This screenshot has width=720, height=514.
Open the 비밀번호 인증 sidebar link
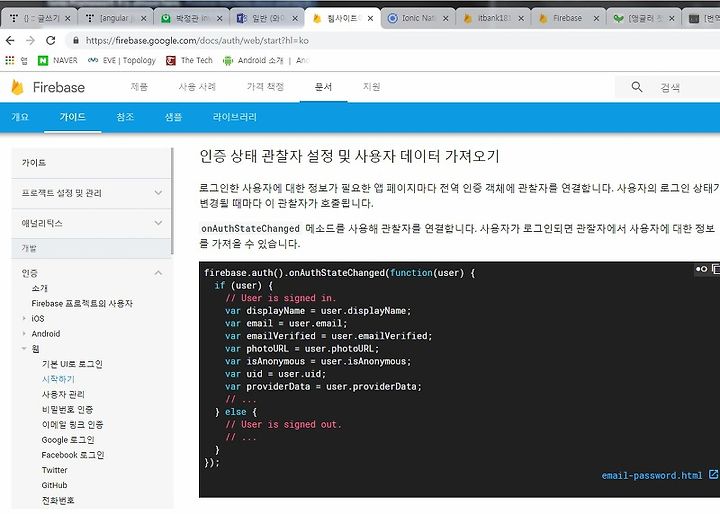[68, 409]
